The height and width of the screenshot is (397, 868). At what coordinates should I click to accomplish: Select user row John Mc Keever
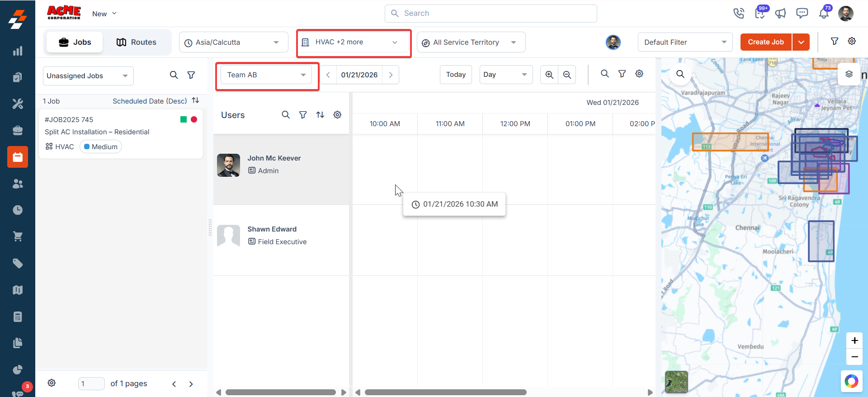[281, 169]
